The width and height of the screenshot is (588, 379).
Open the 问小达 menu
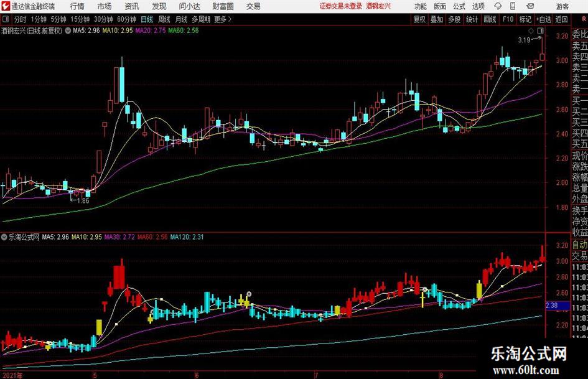190,6
